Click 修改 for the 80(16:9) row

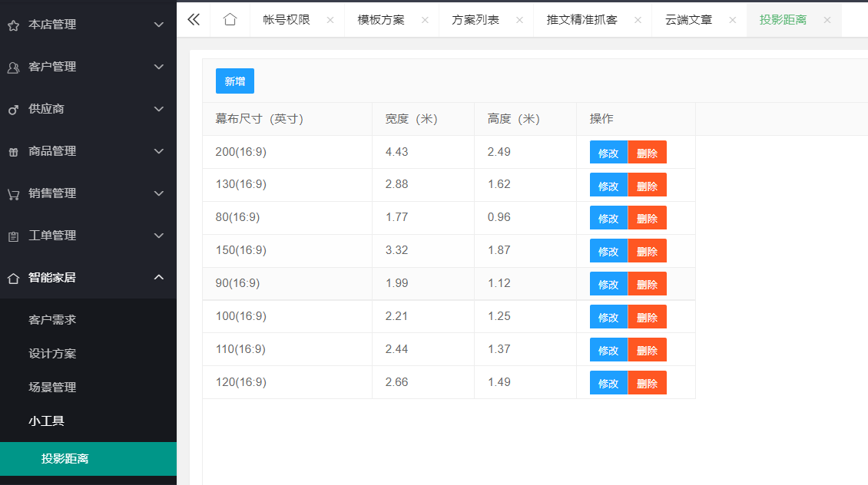click(x=608, y=219)
